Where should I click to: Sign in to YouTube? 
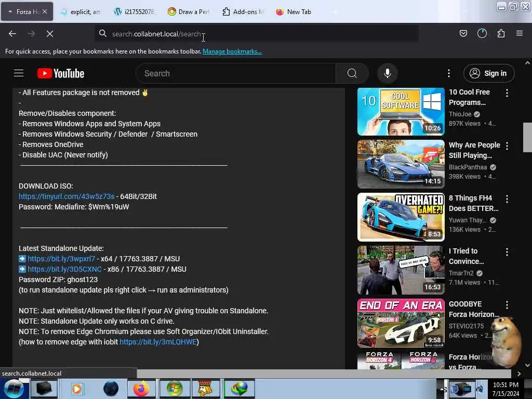click(x=489, y=73)
